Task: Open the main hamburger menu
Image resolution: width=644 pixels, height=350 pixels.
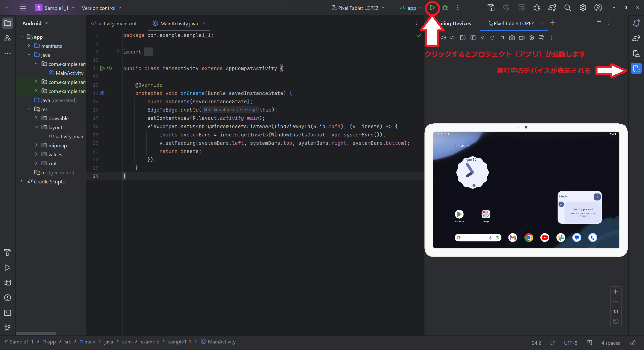Action: coord(23,8)
